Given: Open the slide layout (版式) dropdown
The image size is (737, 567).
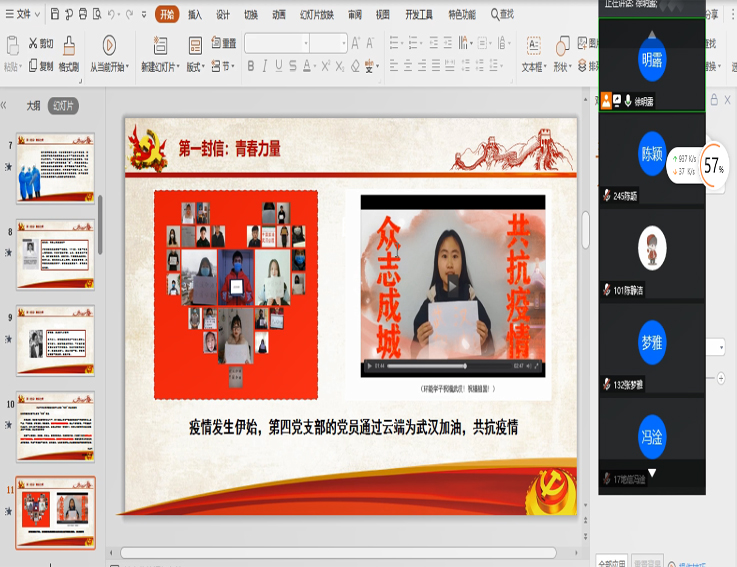Looking at the screenshot, I should [194, 67].
